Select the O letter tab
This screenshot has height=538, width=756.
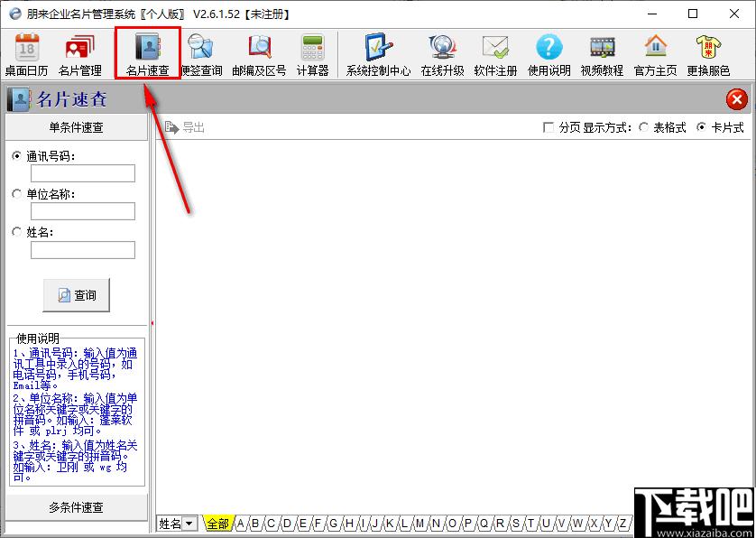pos(452,523)
